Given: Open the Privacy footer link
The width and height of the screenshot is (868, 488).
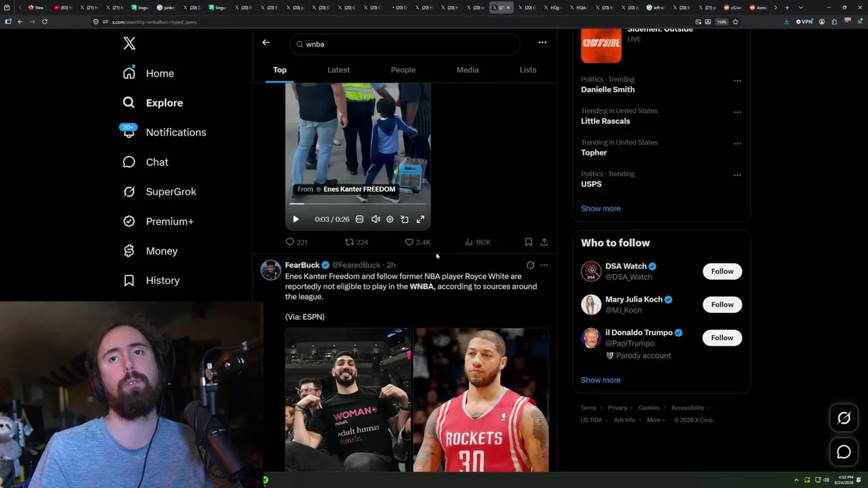Looking at the screenshot, I should [617, 408].
